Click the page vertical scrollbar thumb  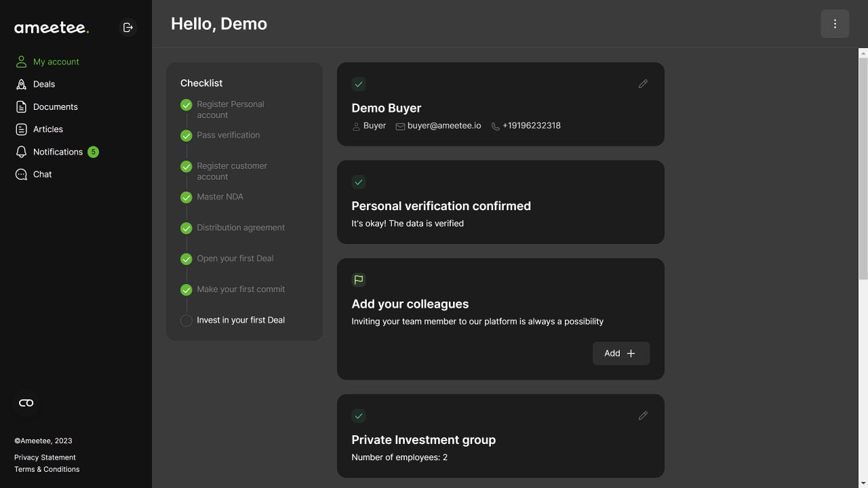(863, 168)
